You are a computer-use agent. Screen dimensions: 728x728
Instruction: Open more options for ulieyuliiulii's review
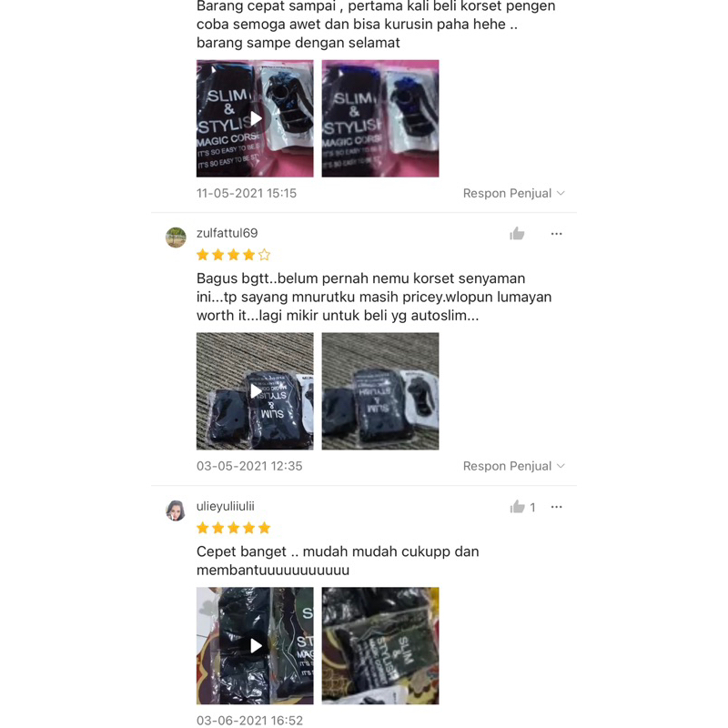pos(556,507)
